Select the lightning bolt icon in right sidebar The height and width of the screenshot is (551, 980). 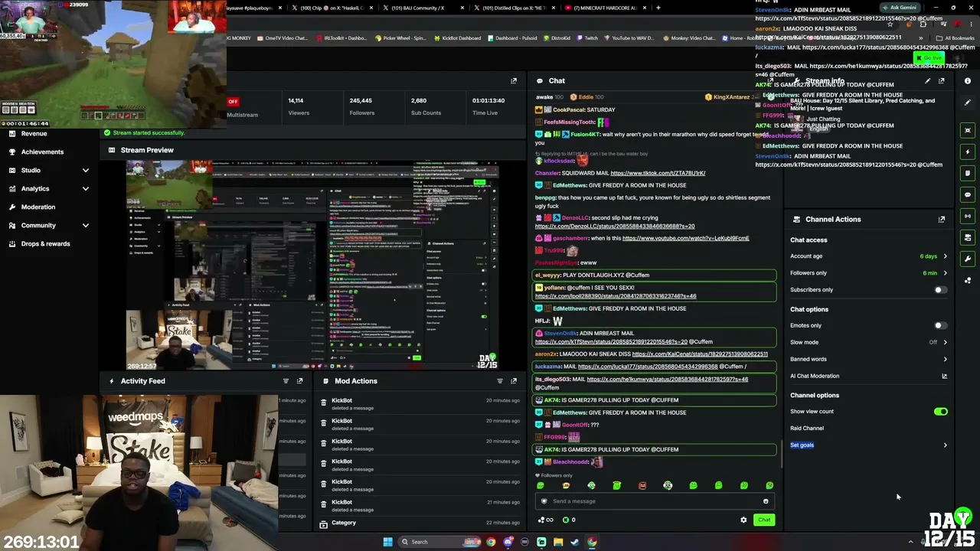968,152
